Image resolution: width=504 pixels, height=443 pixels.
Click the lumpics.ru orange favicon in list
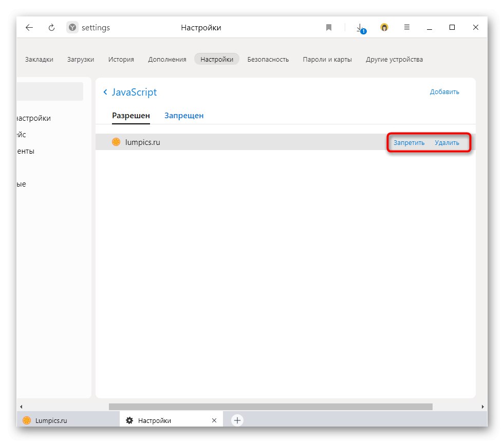pyautogui.click(x=116, y=142)
